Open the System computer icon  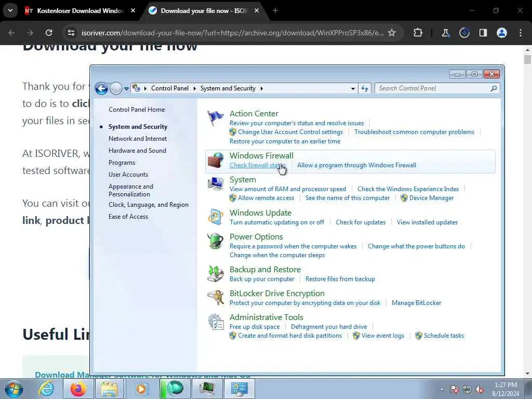(x=216, y=184)
